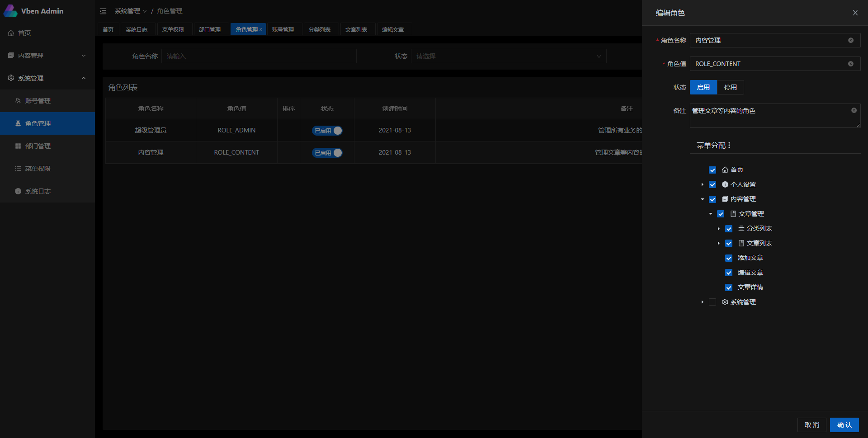This screenshot has height=438, width=868.
Task: Select 启用 status option
Action: point(703,87)
